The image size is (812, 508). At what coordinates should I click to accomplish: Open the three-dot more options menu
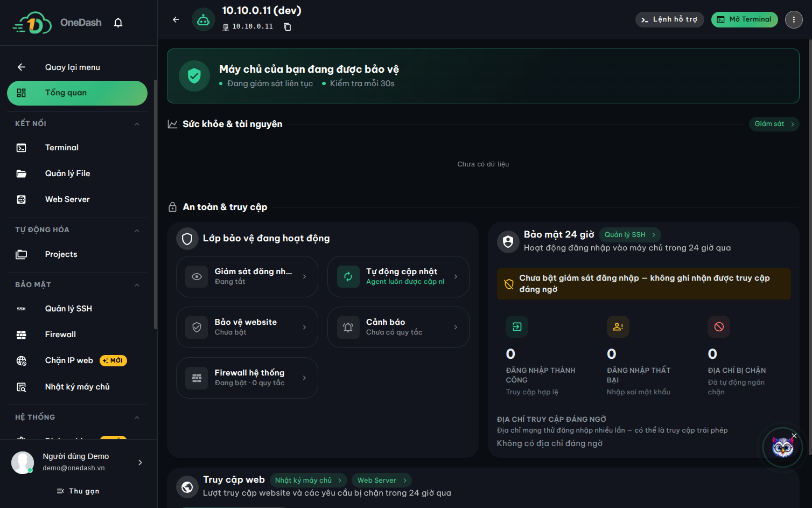tap(794, 19)
